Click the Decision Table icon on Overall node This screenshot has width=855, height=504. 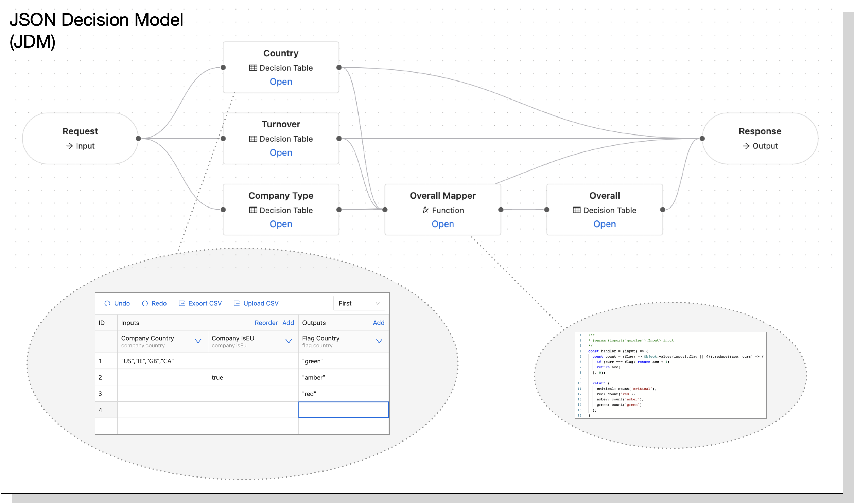577,210
